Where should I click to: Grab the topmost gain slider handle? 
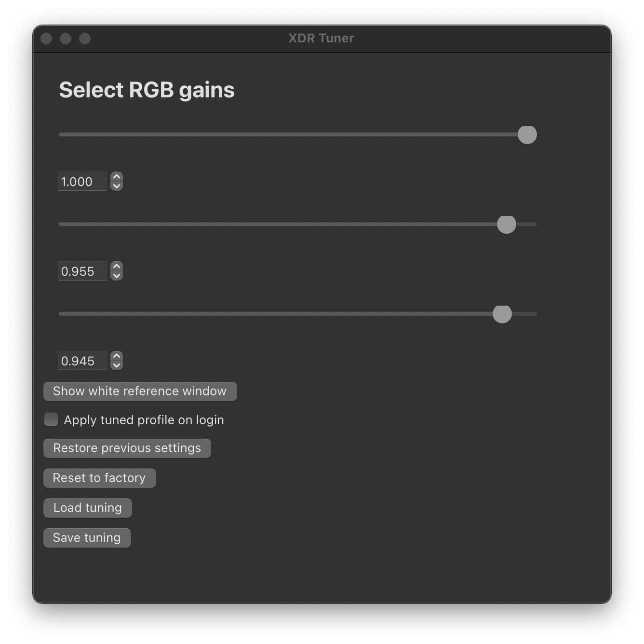(527, 135)
